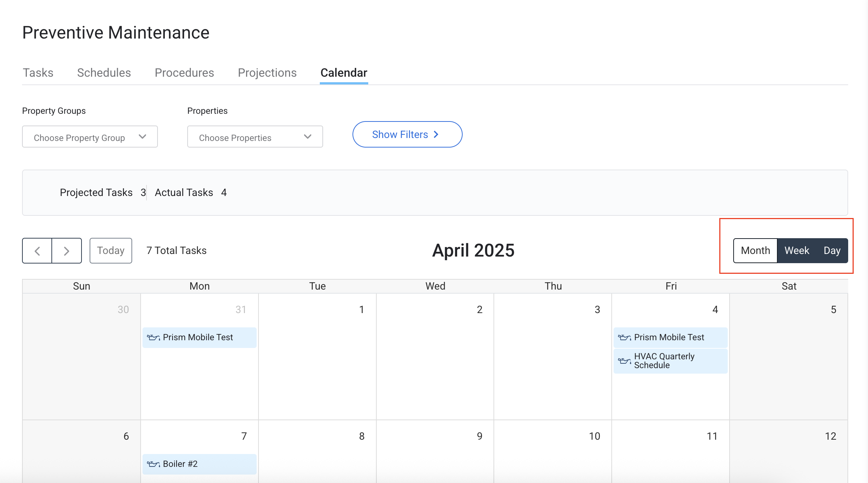868x483 pixels.
Task: Switch to the Schedules tab
Action: pyautogui.click(x=104, y=73)
